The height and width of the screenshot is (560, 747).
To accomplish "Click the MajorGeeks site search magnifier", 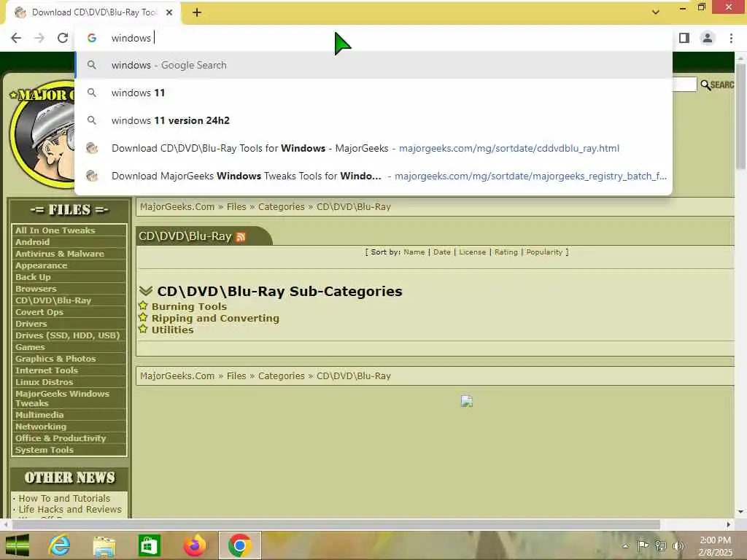I will (x=705, y=85).
